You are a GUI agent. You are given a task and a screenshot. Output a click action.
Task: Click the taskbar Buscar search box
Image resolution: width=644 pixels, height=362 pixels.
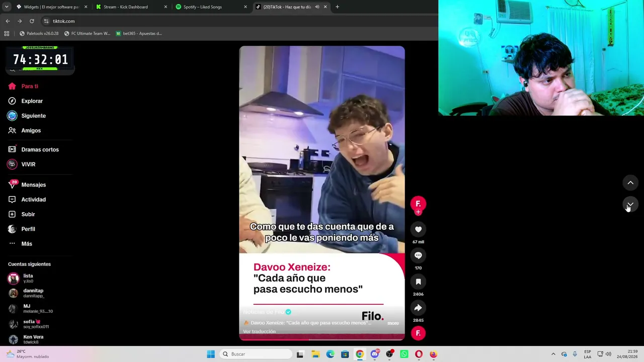[x=255, y=354]
